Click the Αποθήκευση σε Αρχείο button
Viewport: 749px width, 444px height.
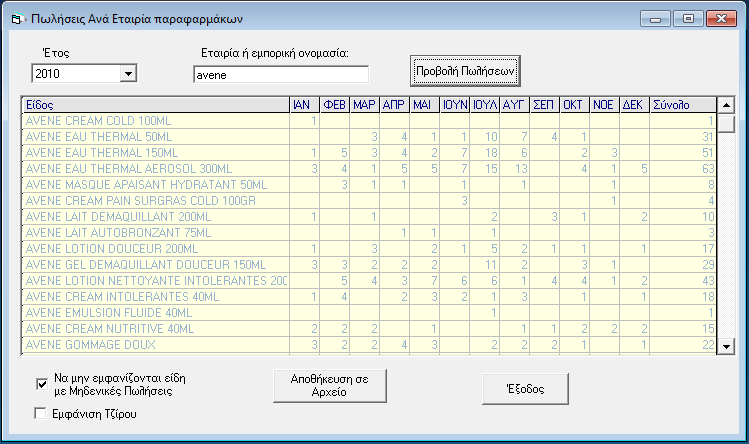(x=330, y=386)
